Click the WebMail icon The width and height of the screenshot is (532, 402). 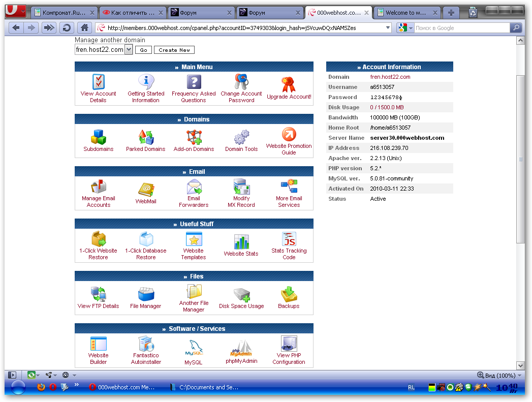click(146, 190)
